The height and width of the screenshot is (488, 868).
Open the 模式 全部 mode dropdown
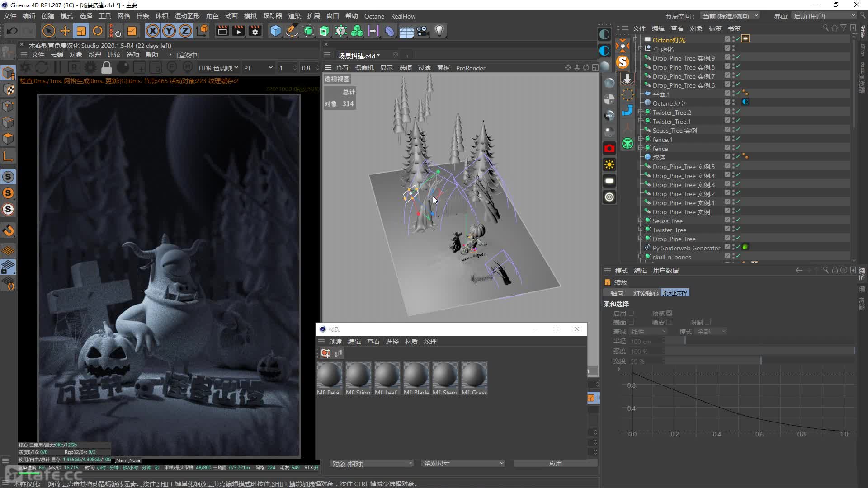coord(711,332)
